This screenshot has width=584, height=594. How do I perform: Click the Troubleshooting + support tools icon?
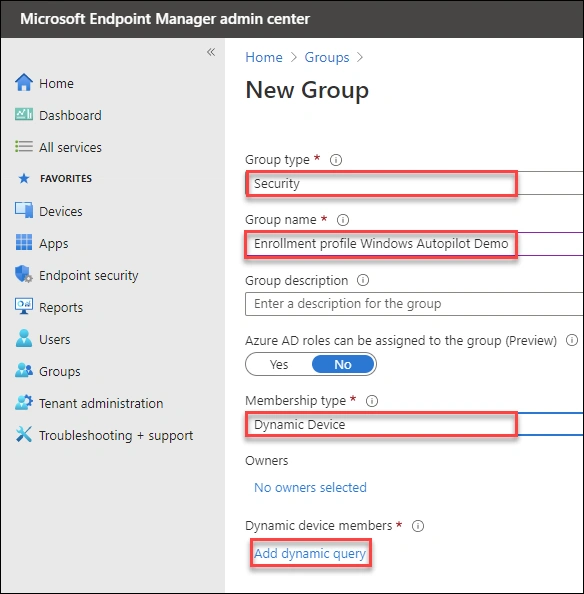tap(24, 434)
